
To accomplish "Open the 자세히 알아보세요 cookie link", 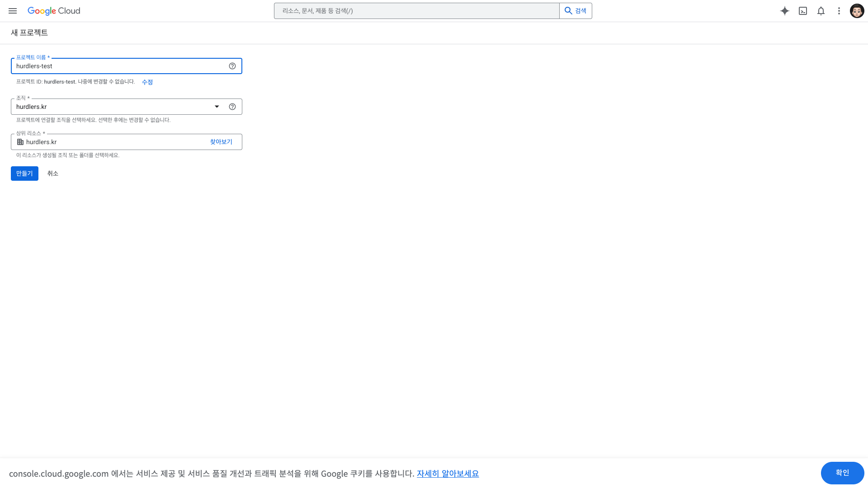I will click(448, 474).
